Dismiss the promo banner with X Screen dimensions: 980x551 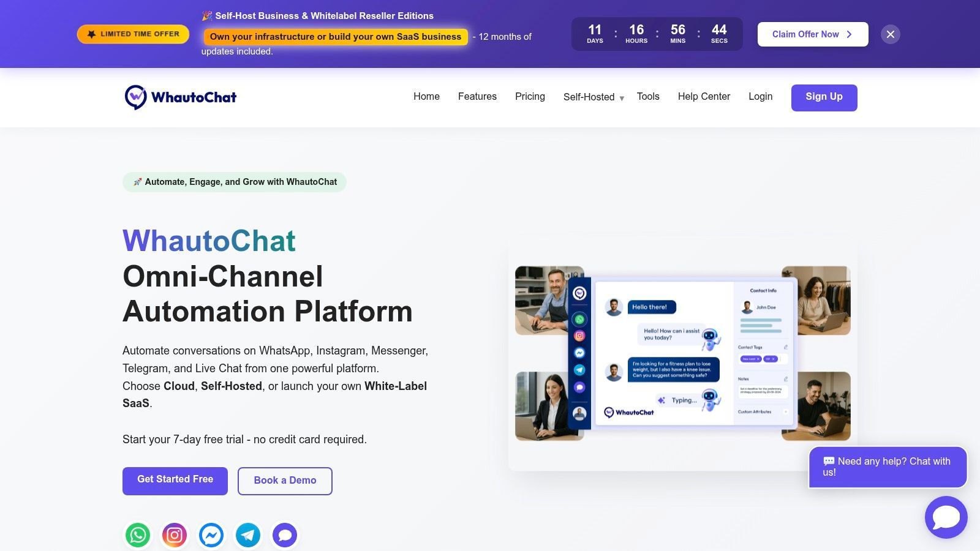coord(891,34)
